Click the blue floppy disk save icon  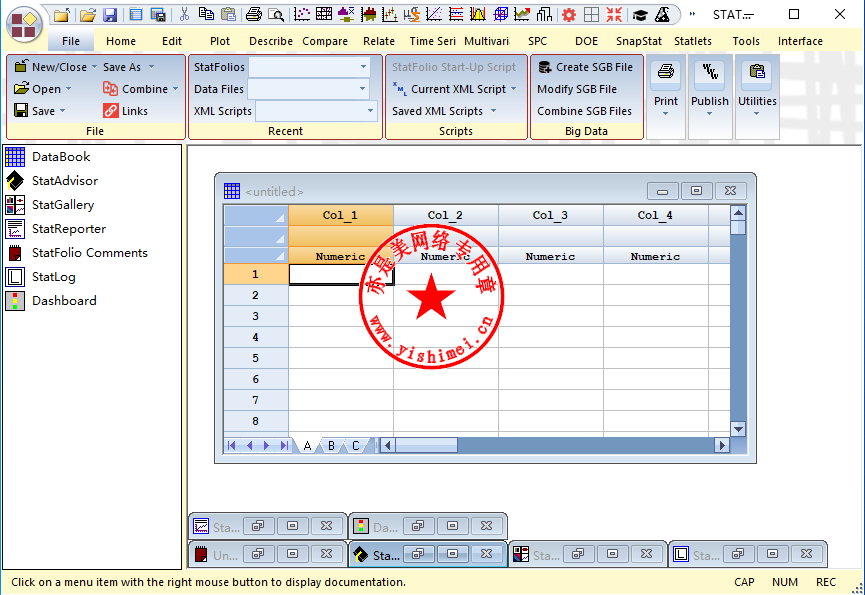(x=110, y=15)
